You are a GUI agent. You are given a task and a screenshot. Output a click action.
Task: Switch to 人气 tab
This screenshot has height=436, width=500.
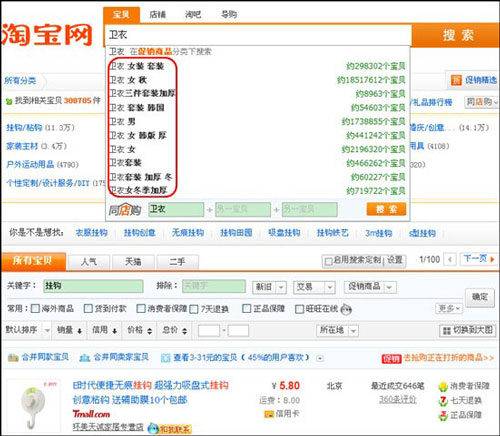(89, 262)
